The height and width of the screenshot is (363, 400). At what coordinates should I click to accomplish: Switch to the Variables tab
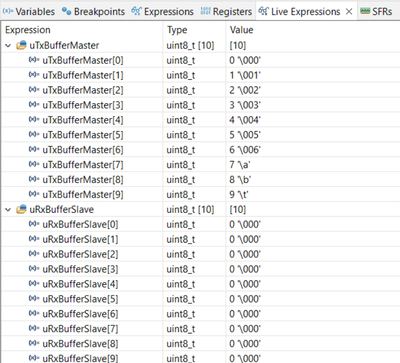(x=29, y=12)
